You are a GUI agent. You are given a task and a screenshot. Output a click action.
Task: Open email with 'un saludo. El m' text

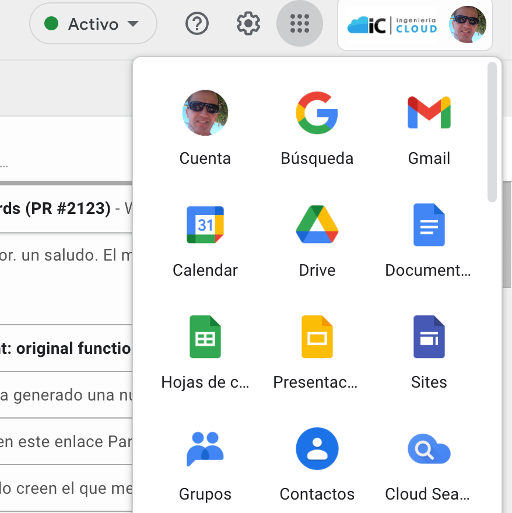[66, 278]
